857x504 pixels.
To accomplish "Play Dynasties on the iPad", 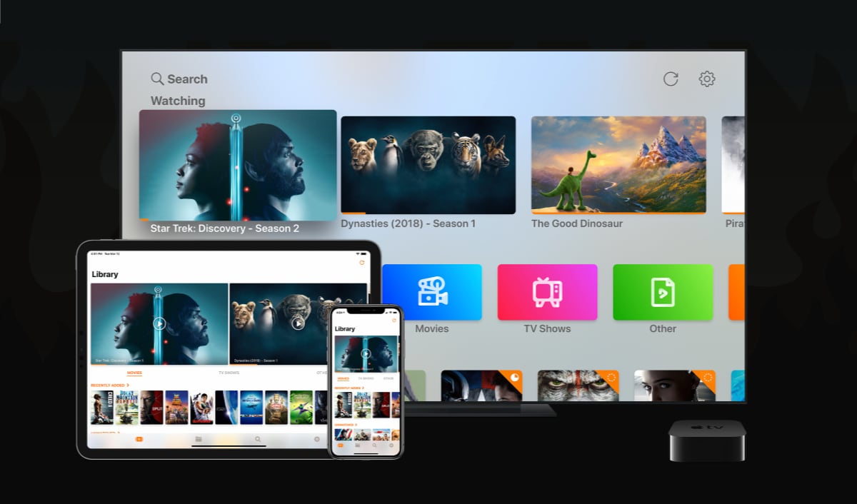I will pos(298,323).
